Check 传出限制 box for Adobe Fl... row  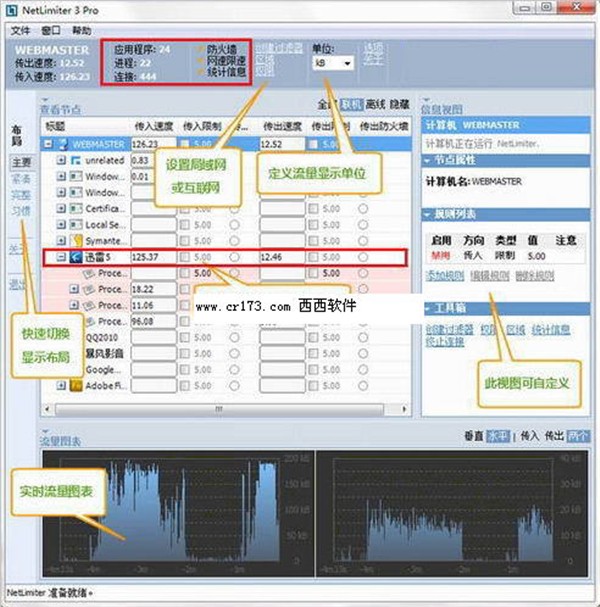(314, 386)
